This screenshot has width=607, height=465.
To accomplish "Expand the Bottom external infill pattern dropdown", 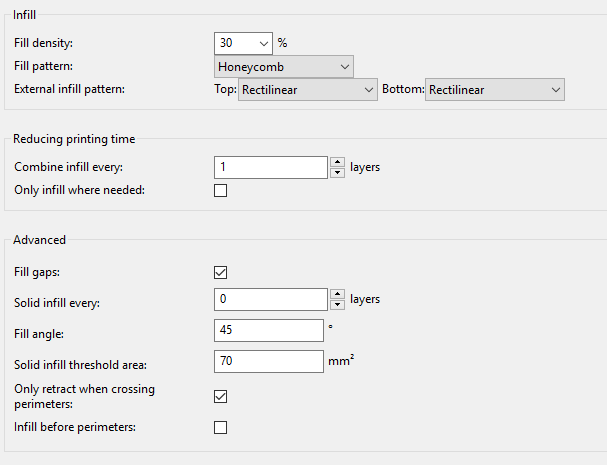I will (x=495, y=89).
